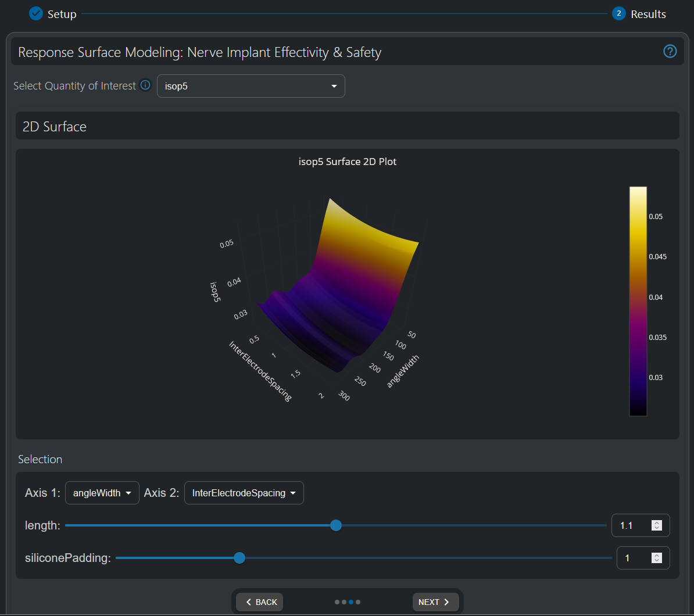This screenshot has height=616, width=694.
Task: Open the isop5 quantity dropdown
Action: (251, 86)
